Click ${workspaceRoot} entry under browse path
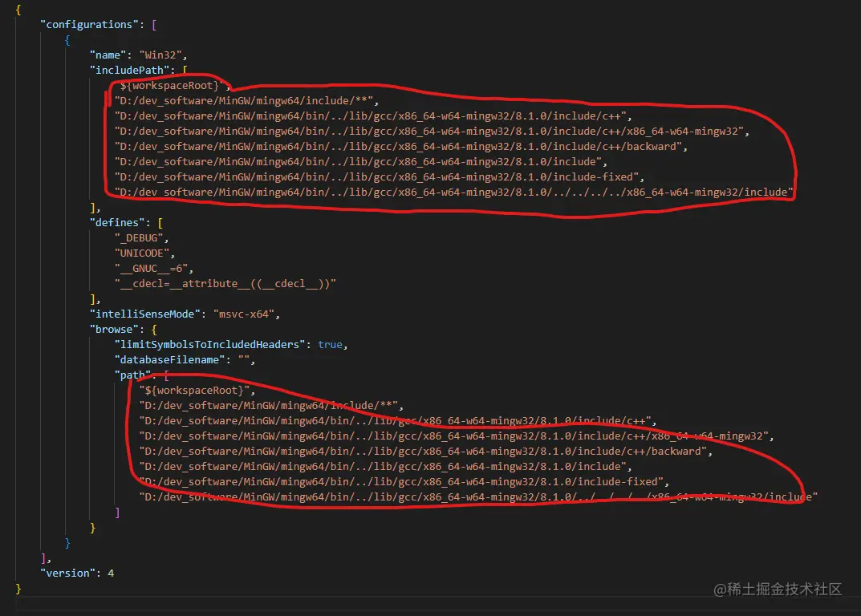The height and width of the screenshot is (616, 861). (194, 391)
